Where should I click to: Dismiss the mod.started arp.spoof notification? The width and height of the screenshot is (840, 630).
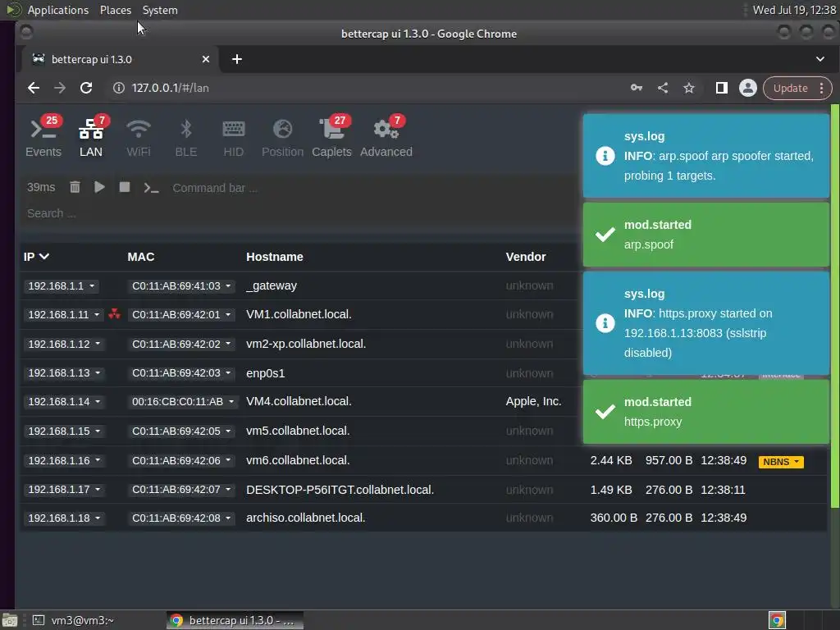[706, 234]
